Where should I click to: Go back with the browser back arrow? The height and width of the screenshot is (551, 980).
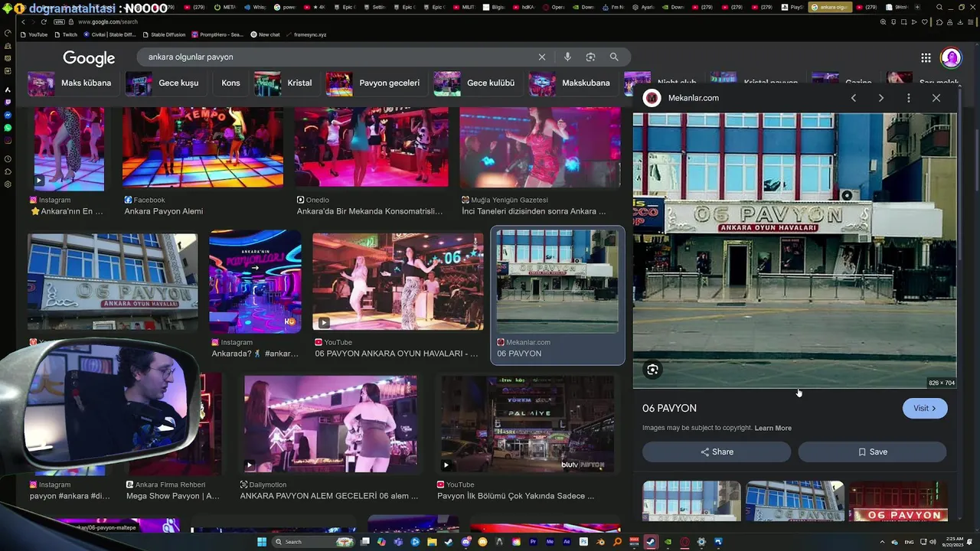pos(23,21)
